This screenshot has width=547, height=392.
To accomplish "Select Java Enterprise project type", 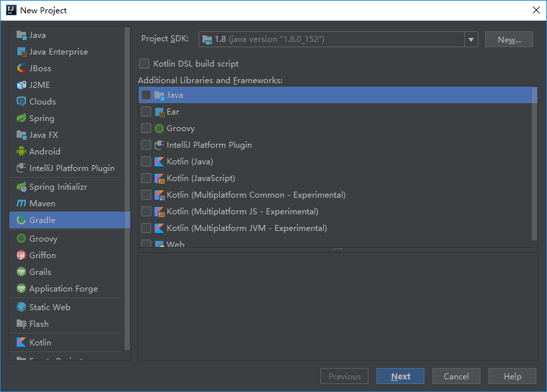I will coord(65,52).
